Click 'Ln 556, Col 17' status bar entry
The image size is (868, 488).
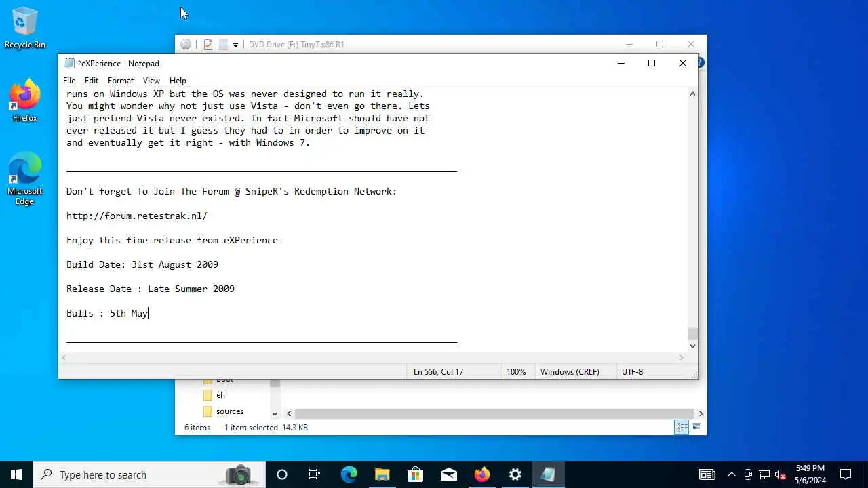(438, 372)
